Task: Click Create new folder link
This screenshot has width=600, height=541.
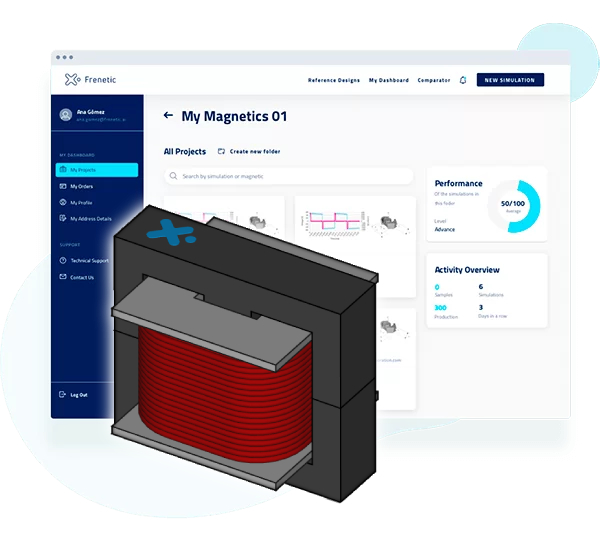Action: click(x=255, y=152)
